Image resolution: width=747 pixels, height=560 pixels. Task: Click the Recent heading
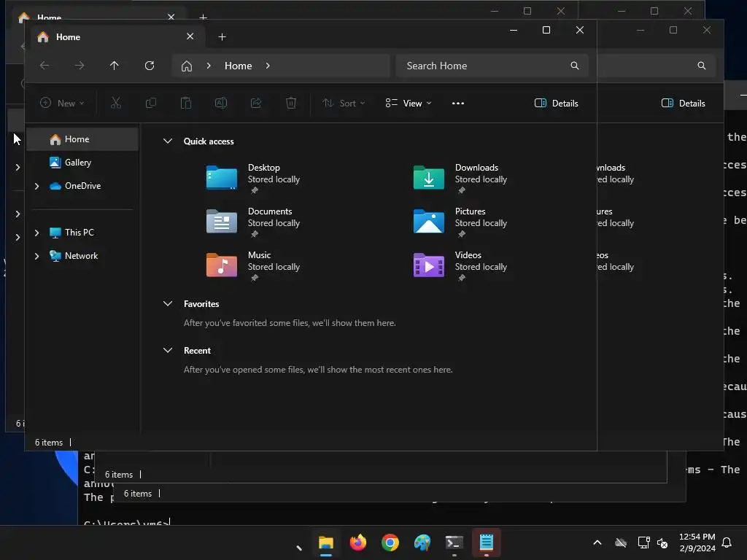tap(197, 351)
